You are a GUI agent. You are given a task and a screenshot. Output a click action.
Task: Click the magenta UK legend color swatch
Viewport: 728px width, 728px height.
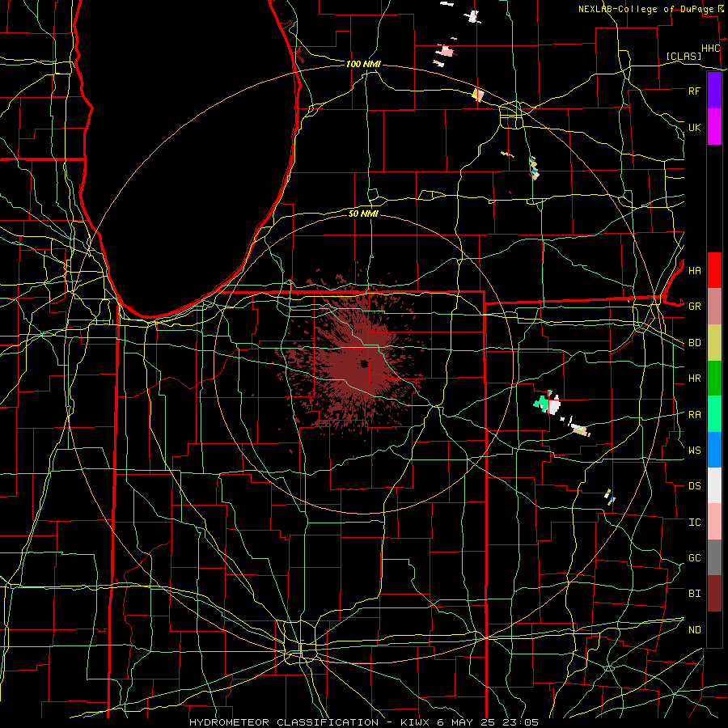(714, 127)
